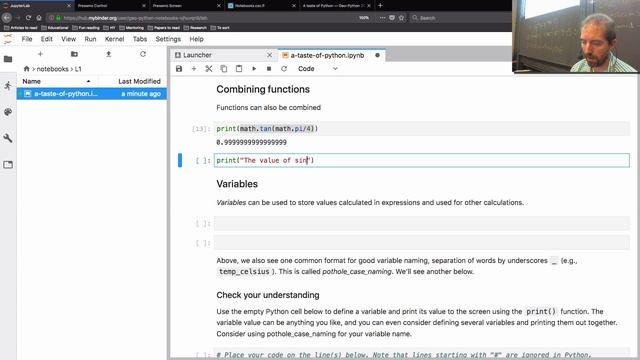The width and height of the screenshot is (640, 360).
Task: Open browser page actions three-dot menu
Action: pyautogui.click(x=382, y=18)
